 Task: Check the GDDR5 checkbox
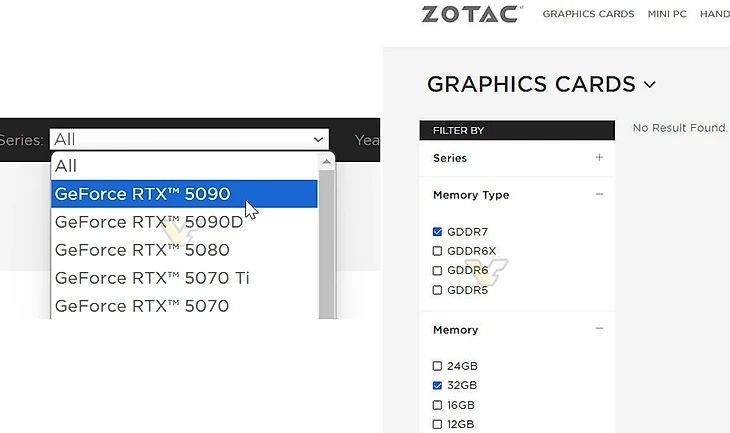(437, 290)
